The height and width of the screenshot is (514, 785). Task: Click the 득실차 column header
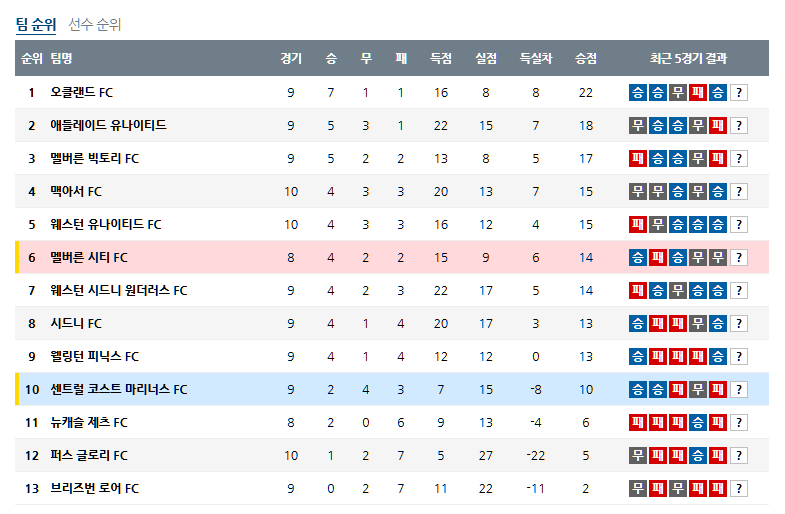(536, 59)
